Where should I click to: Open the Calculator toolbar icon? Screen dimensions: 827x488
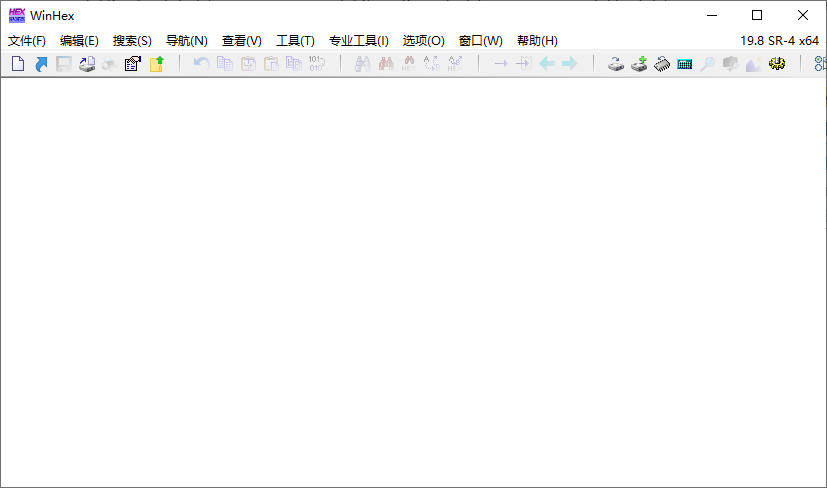tap(685, 64)
